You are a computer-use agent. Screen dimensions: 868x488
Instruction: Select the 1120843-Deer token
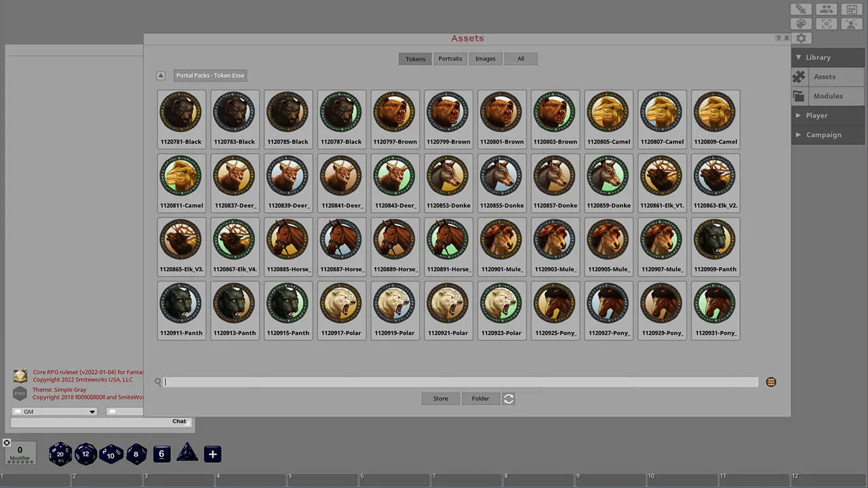395,182
